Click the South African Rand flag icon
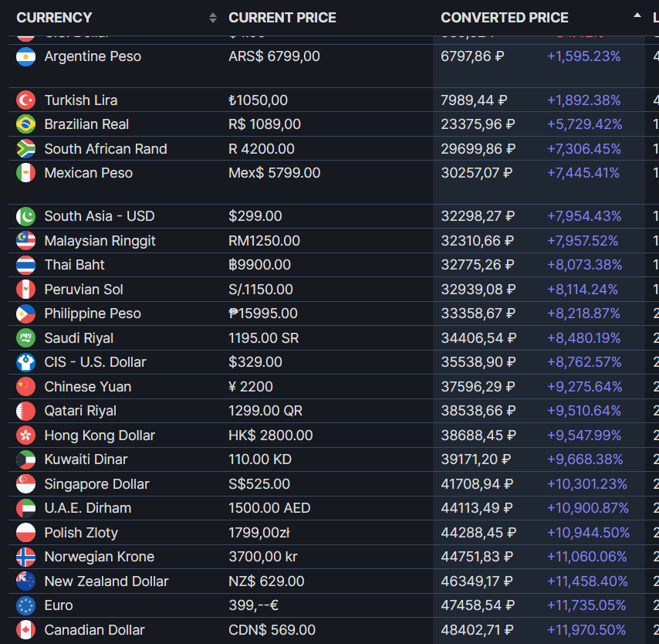The width and height of the screenshot is (659, 644). pyautogui.click(x=26, y=149)
